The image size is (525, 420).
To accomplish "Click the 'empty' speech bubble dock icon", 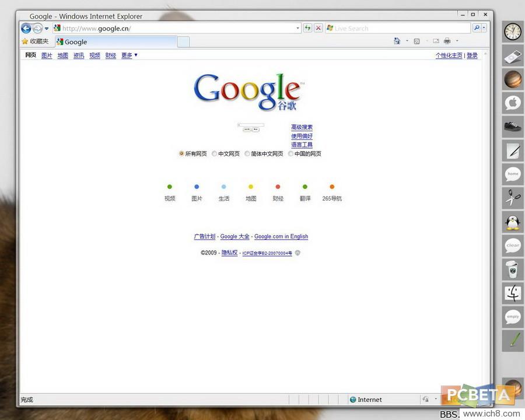I will click(x=513, y=317).
